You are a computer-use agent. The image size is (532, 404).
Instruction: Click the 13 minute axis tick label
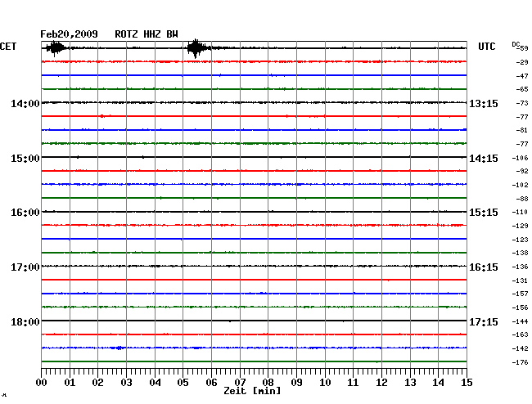[x=410, y=383]
